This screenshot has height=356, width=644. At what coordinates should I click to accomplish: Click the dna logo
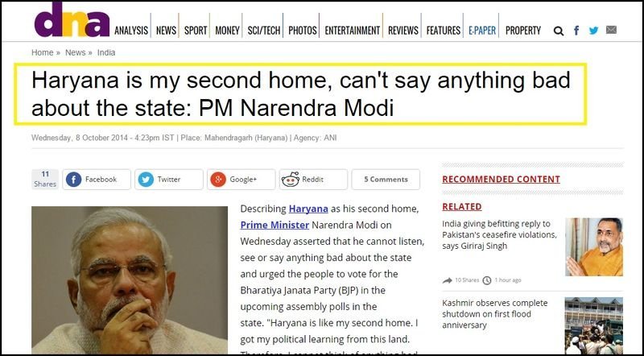click(72, 20)
